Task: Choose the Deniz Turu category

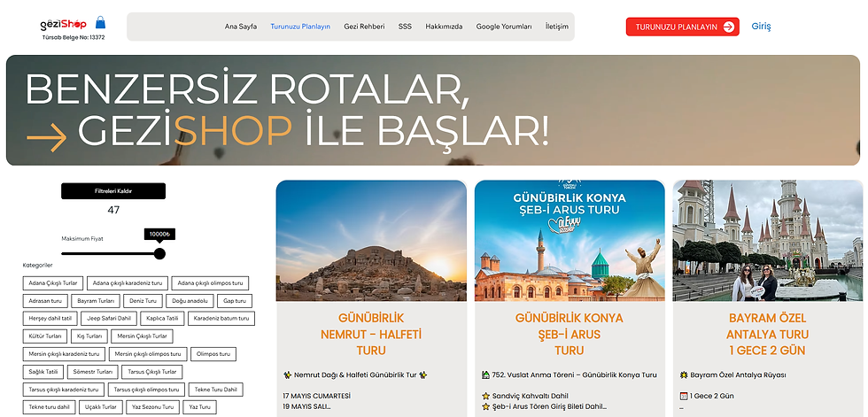Action: click(x=143, y=301)
